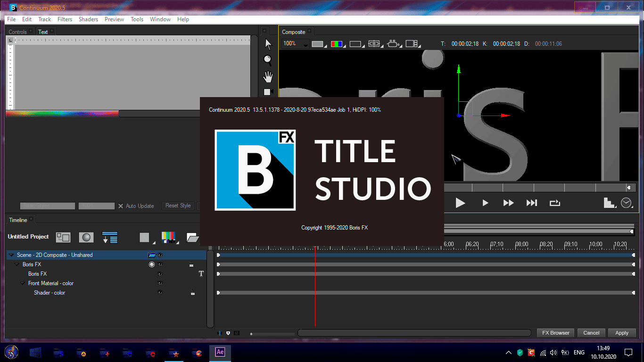Click the round shape icon on Boris FX row
This screenshot has width=644, height=362.
click(x=152, y=264)
